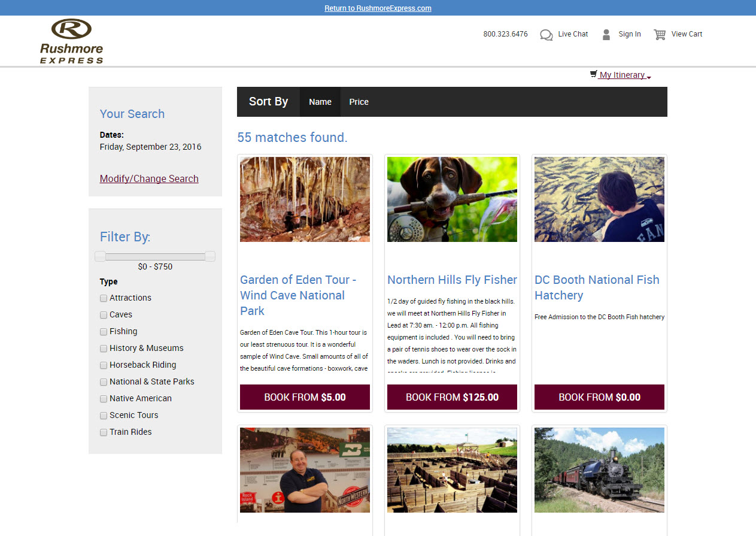
Task: Open the wooden maze photo
Action: coord(452,470)
